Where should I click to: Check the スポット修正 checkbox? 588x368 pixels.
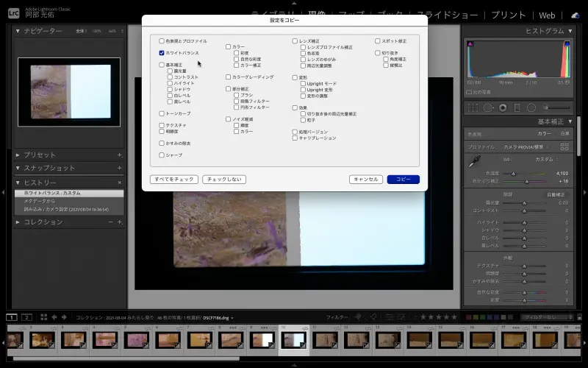pos(378,41)
